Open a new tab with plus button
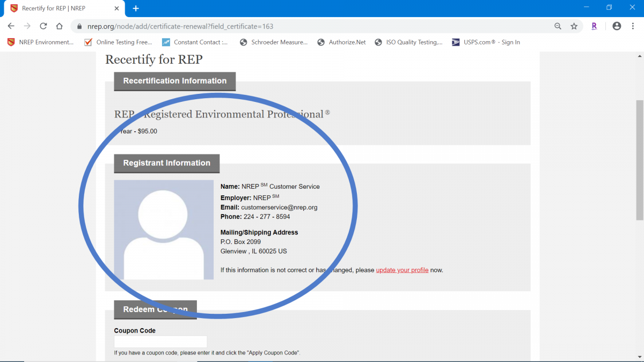This screenshot has height=362, width=644. (136, 8)
